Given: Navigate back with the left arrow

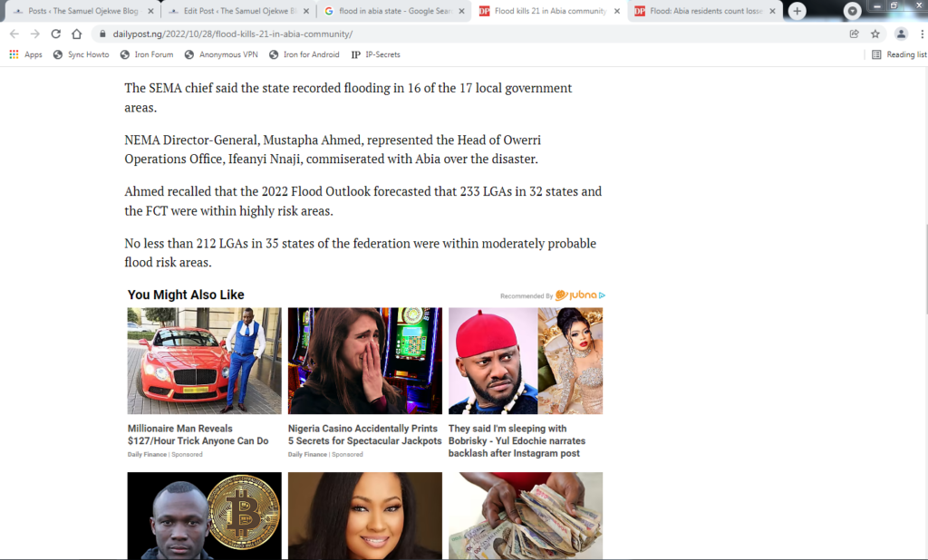Looking at the screenshot, I should [x=14, y=34].
